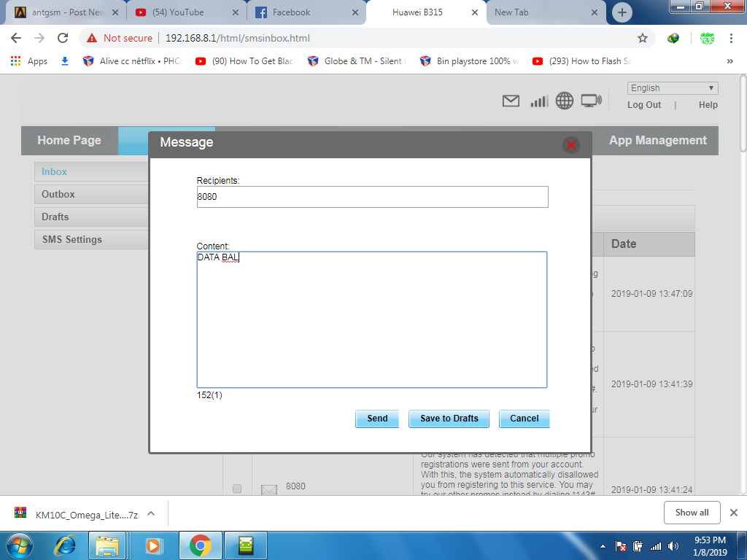
Task: Open the Wi-Fi monitor devices icon
Action: coord(591,101)
